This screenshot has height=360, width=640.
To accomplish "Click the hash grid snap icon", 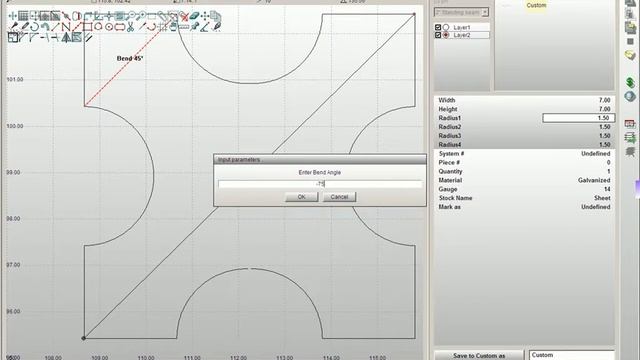I will pyautogui.click(x=163, y=27).
